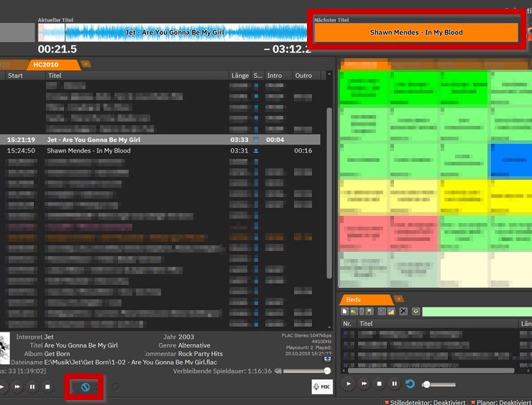Add a new tab next to Beds
Image resolution: width=532 pixels, height=405 pixels.
point(398,299)
